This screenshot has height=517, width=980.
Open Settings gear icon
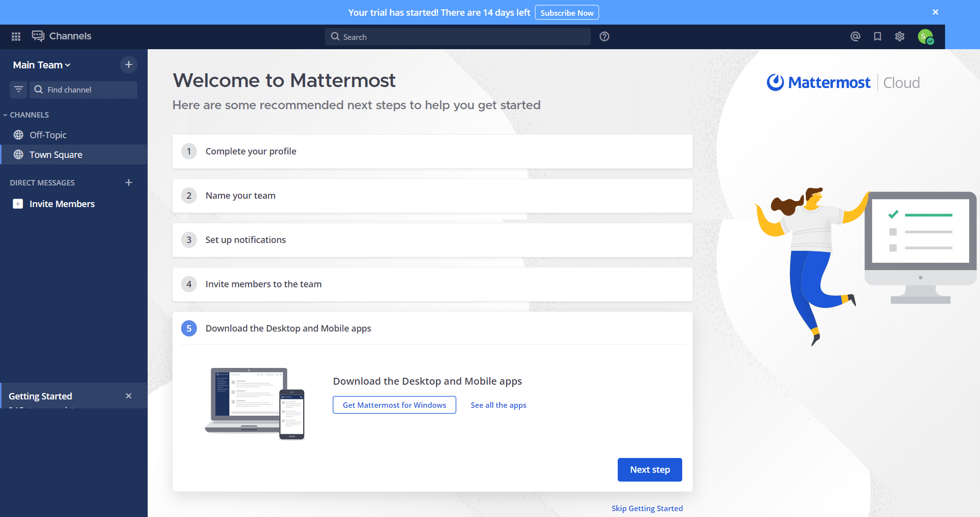tap(900, 36)
